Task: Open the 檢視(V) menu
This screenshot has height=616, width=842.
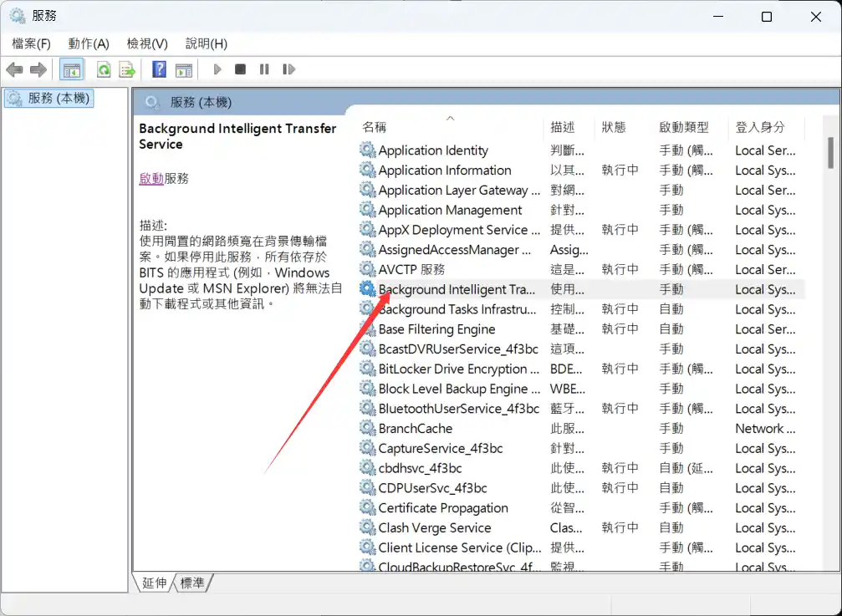Action: click(x=147, y=43)
